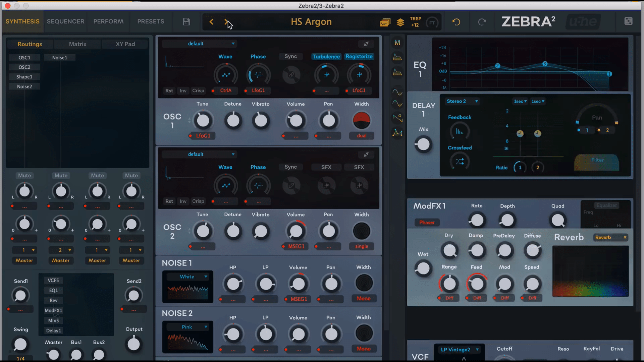
Task: Switch to the PRESETS tab
Action: (151, 21)
